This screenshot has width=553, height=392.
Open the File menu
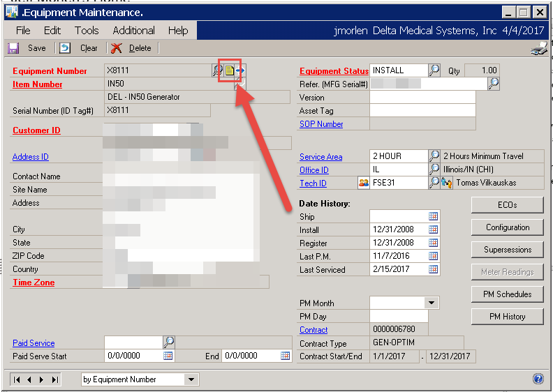(23, 31)
